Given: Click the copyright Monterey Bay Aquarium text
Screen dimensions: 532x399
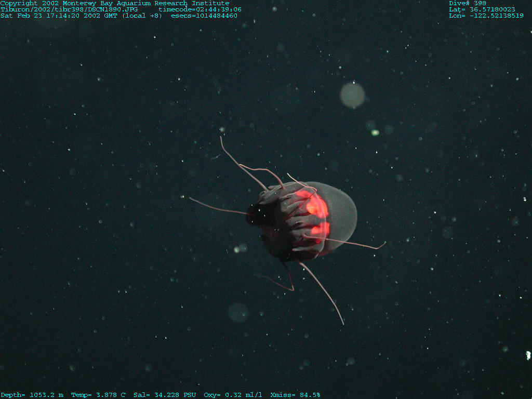Looking at the screenshot, I should point(114,3).
